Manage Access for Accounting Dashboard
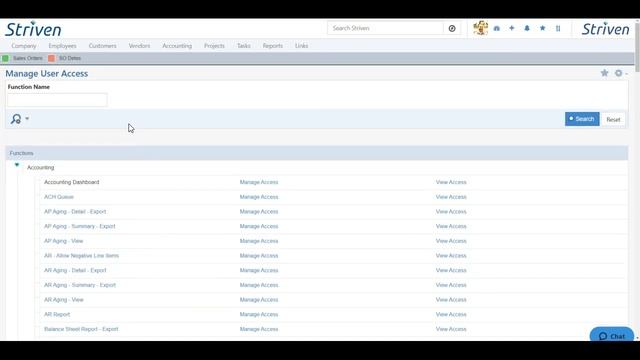This screenshot has height=360, width=640. [259, 182]
